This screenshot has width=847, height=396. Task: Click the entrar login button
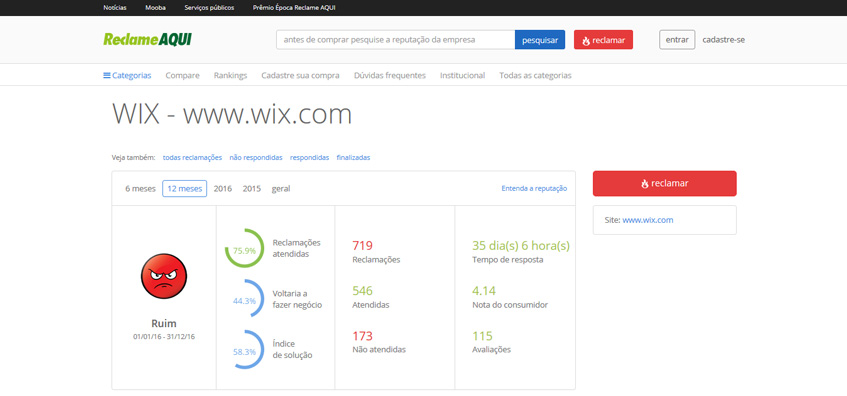pyautogui.click(x=677, y=40)
